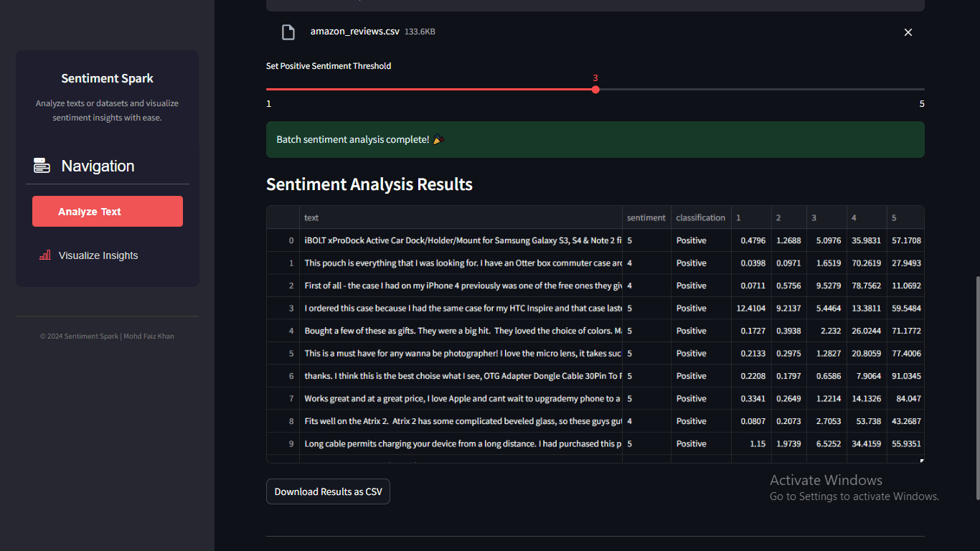The image size is (980, 551).
Task: Sort table by the classification column header
Action: point(700,217)
